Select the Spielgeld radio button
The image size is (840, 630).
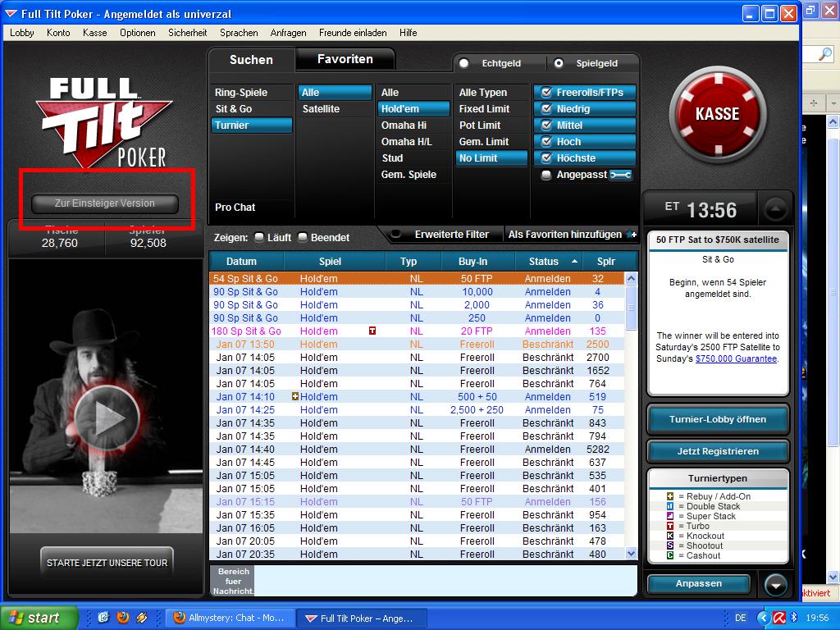point(559,63)
